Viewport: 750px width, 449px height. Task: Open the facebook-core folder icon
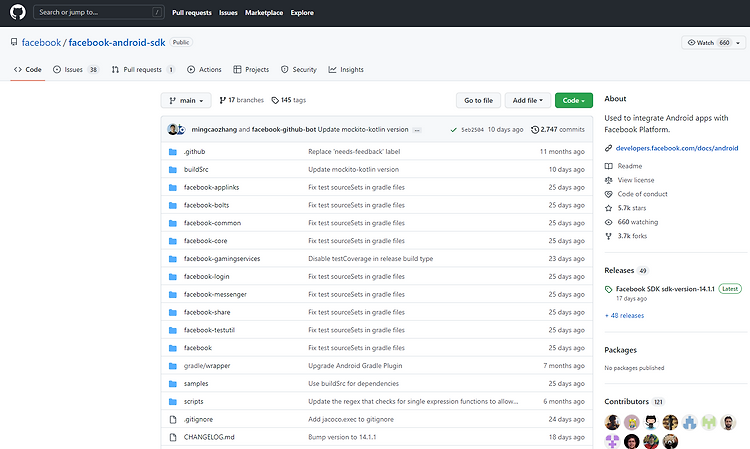click(x=173, y=241)
